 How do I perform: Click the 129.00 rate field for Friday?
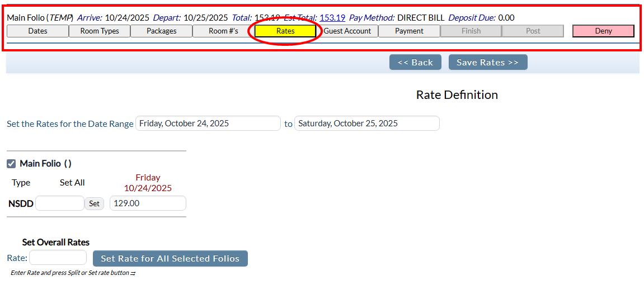tap(148, 203)
